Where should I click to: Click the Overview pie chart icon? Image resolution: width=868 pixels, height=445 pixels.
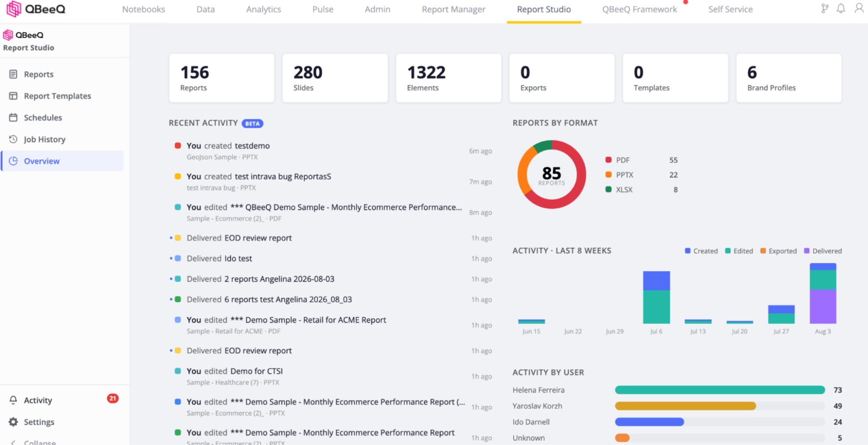pyautogui.click(x=14, y=161)
